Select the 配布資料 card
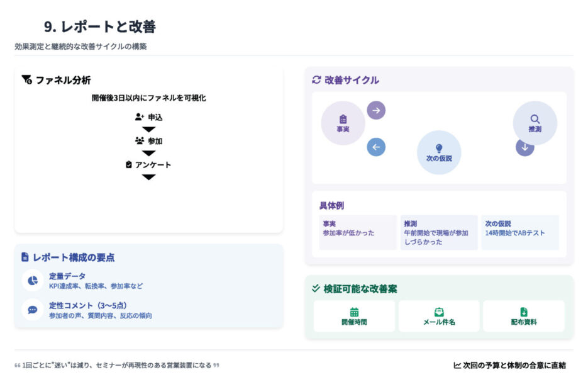Viewport: 588px width, 389px height. point(523,316)
